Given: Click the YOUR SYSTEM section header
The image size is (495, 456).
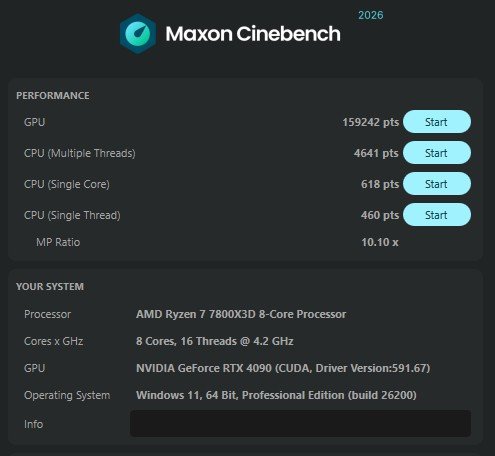Looking at the screenshot, I should [x=50, y=287].
